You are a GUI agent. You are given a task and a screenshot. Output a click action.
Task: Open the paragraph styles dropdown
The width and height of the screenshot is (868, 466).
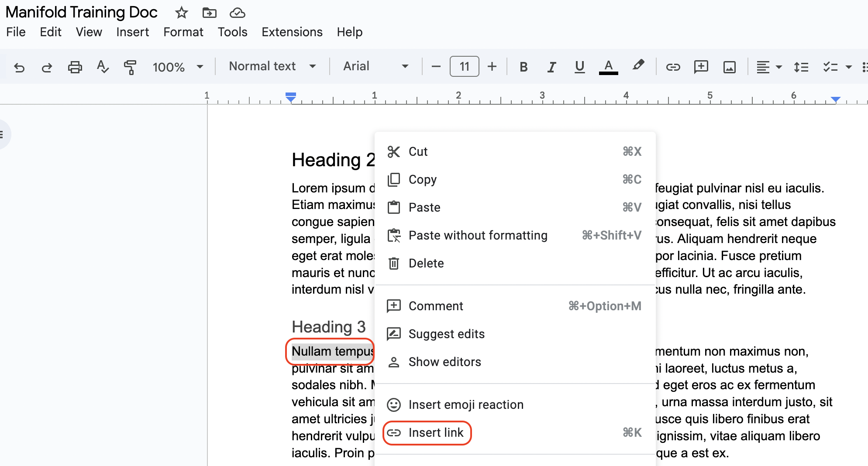(271, 66)
